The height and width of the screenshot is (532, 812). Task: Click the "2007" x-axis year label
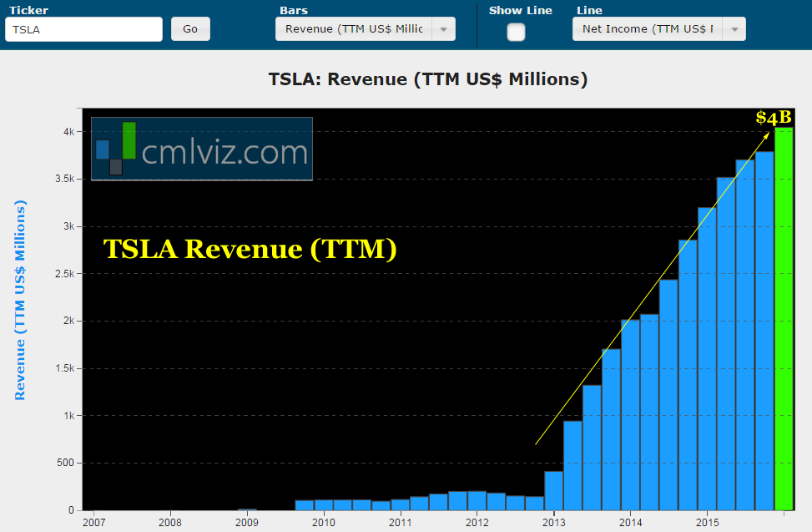93,523
